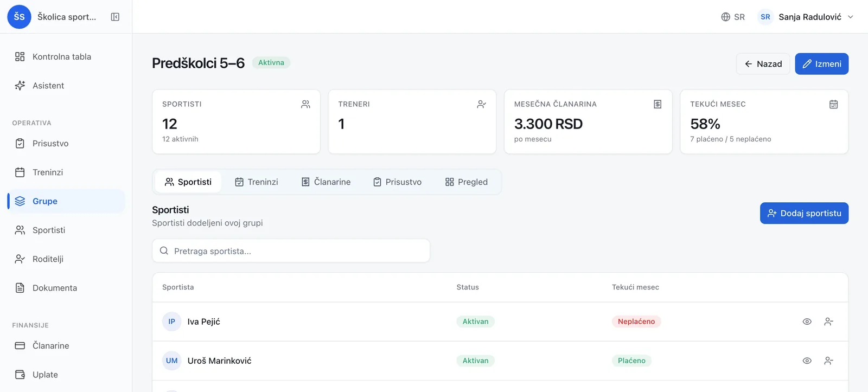Click the Izmeni edit button
Viewport: 868px width, 392px height.
821,64
